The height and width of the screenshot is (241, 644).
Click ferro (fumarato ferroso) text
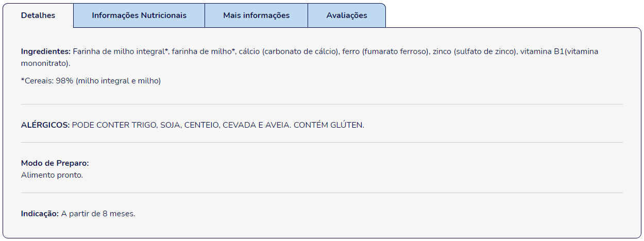386,51
